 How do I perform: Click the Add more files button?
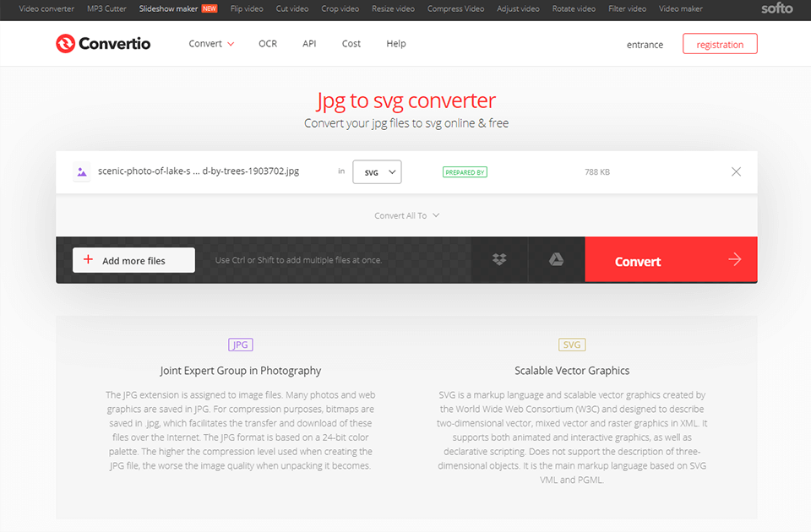(x=133, y=260)
